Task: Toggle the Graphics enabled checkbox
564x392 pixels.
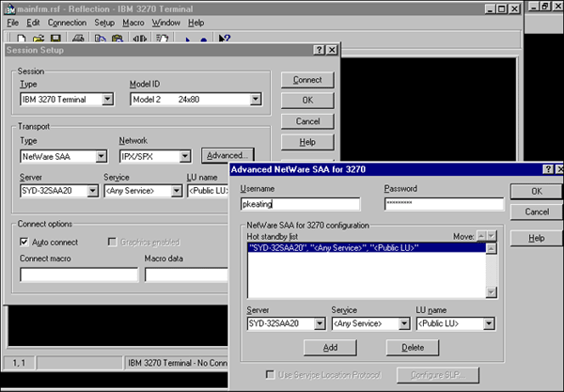Action: 112,242
